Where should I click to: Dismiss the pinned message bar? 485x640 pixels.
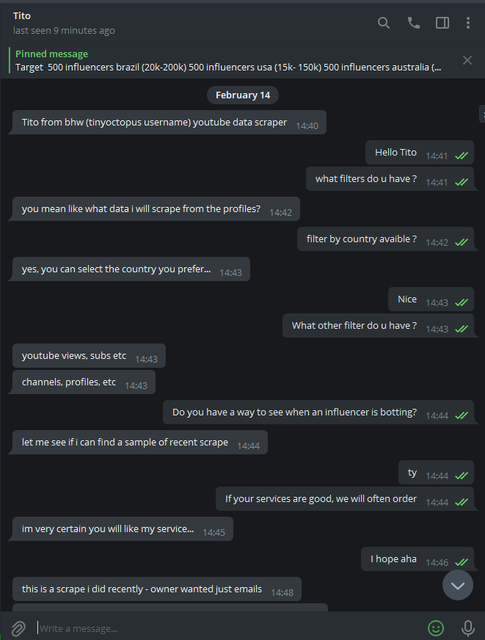click(467, 60)
